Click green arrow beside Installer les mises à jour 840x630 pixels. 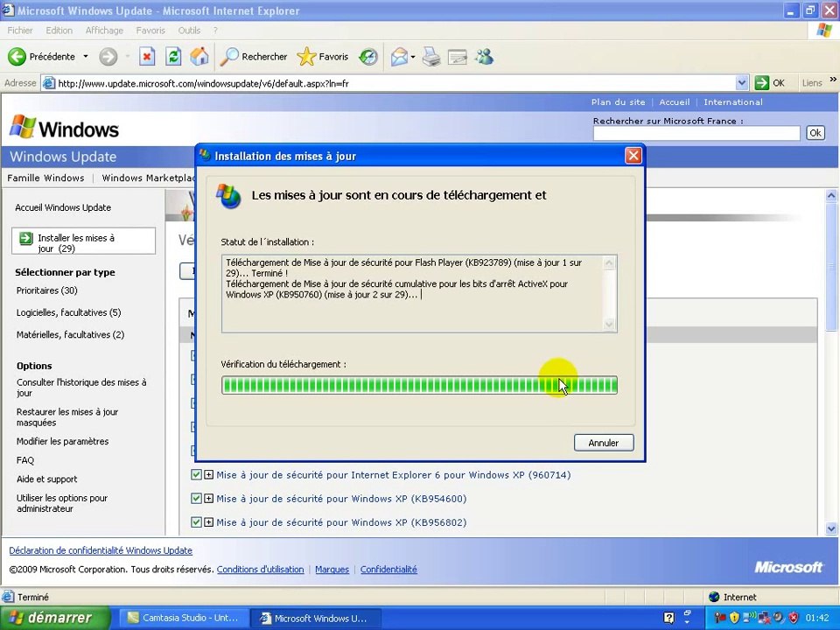click(25, 238)
